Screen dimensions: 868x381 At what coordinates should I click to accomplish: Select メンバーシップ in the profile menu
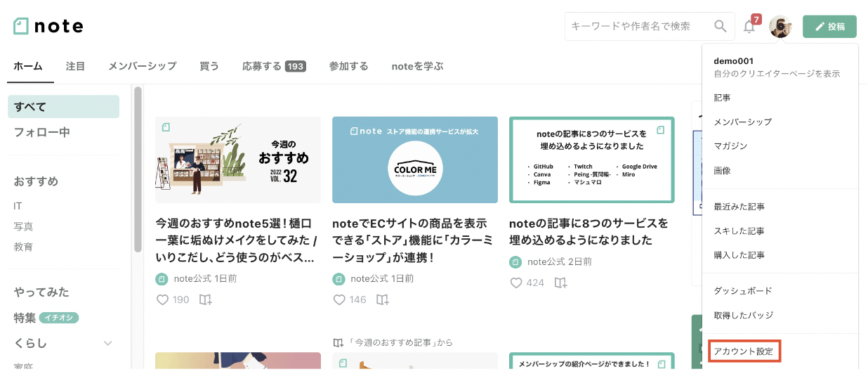[743, 122]
